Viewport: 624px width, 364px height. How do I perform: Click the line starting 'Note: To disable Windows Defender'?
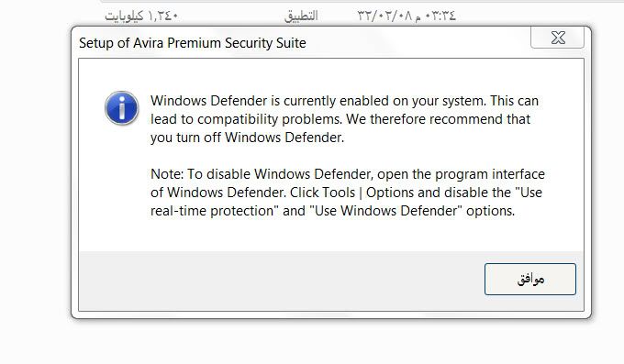[348, 174]
